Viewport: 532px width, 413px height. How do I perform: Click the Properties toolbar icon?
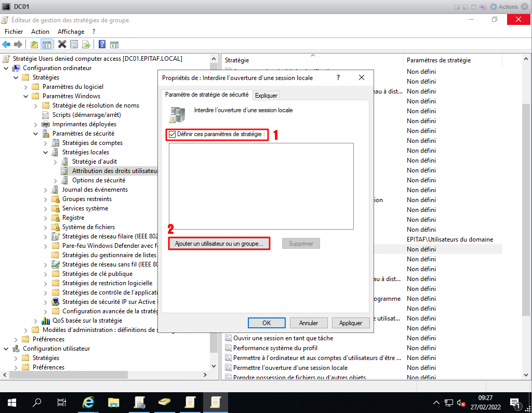[x=74, y=44]
